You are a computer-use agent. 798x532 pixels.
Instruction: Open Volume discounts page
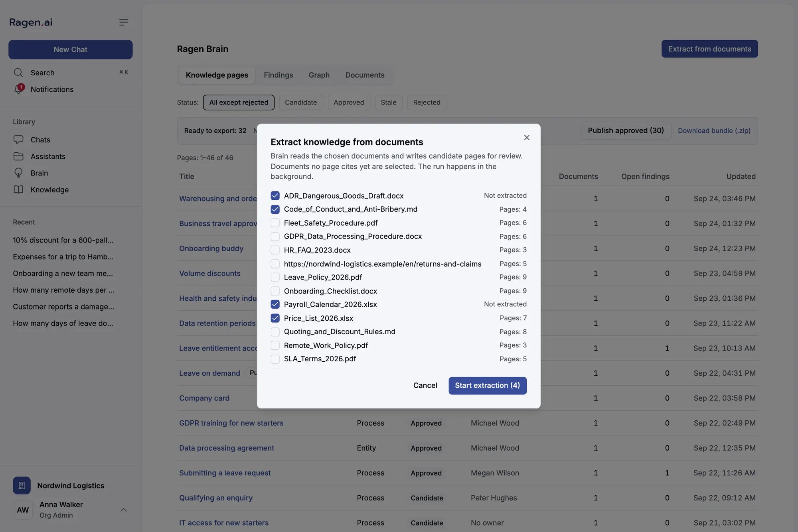point(209,274)
